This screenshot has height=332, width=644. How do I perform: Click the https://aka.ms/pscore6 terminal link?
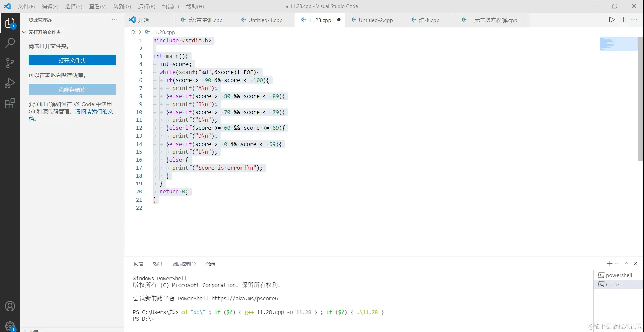point(245,298)
